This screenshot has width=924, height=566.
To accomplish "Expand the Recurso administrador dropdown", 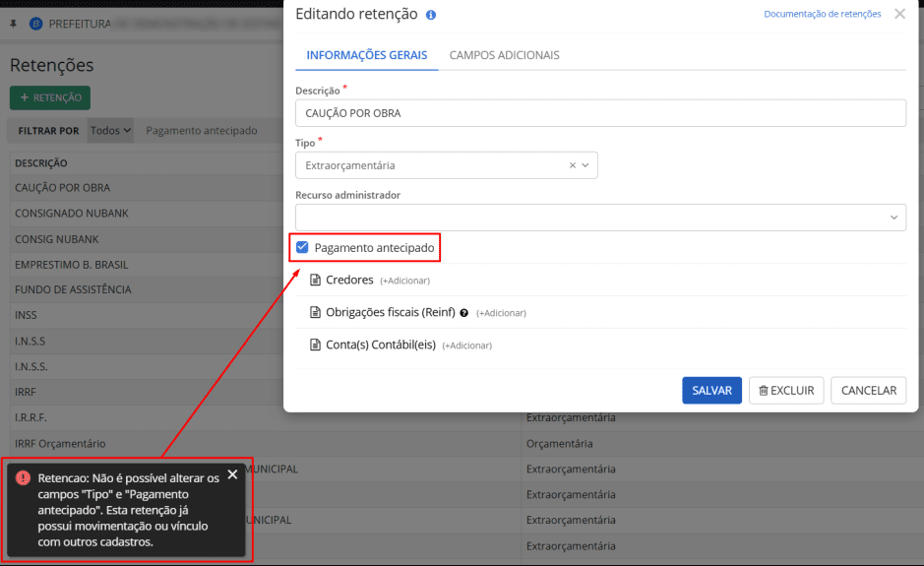I will [x=893, y=218].
